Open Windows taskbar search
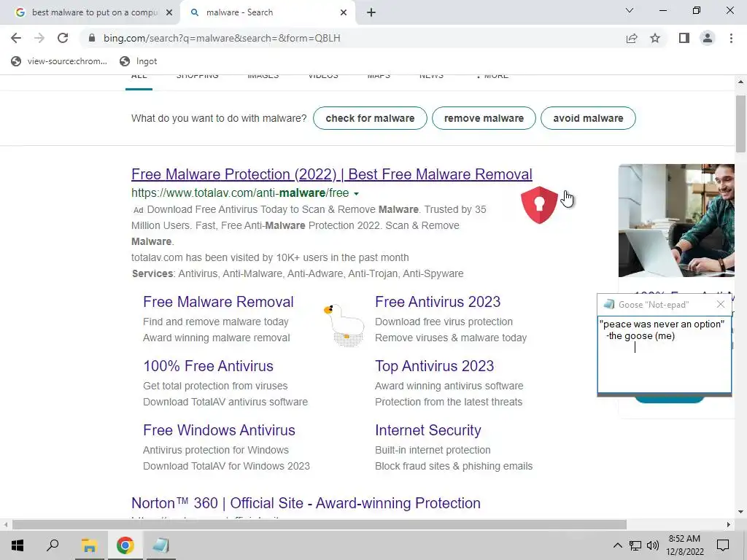This screenshot has height=560, width=747. [53, 545]
